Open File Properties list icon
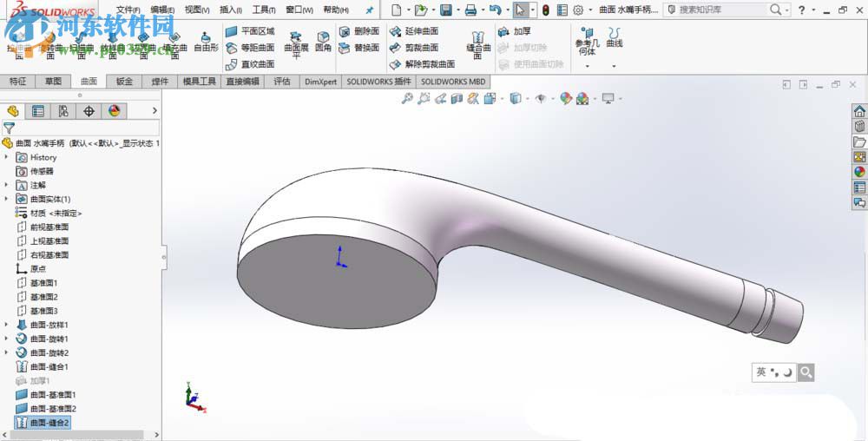Viewport: 868px width, 441px height. click(562, 10)
